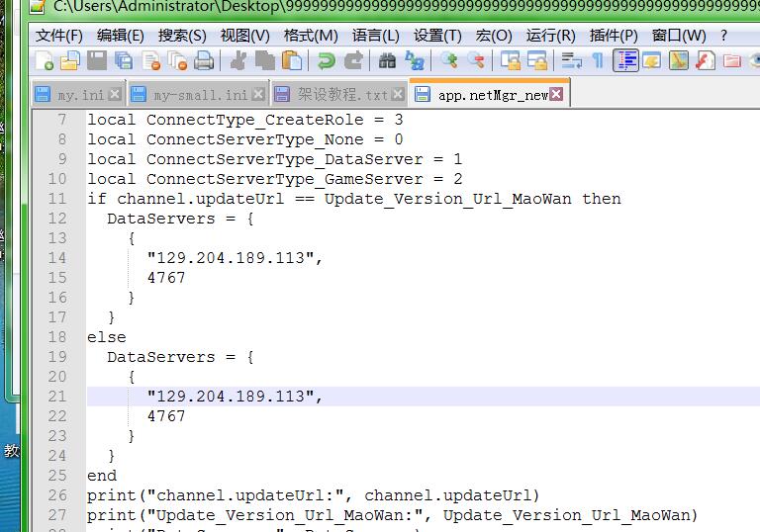Open the 插件(P) menu
Viewport: 760px width, 532px height.
(614, 36)
